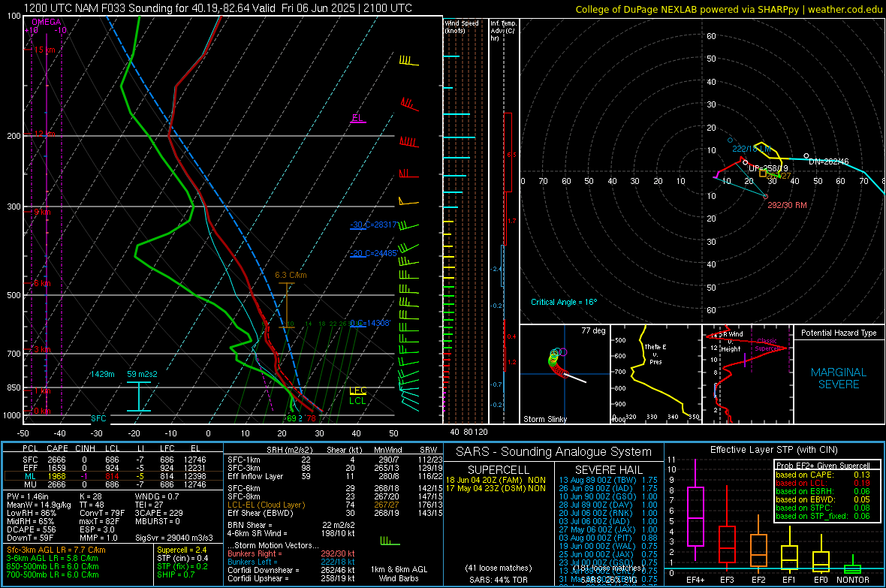This screenshot has height=588, width=886.
Task: Click the Bunkers Right = 292/30 kt line
Action: coord(291,553)
